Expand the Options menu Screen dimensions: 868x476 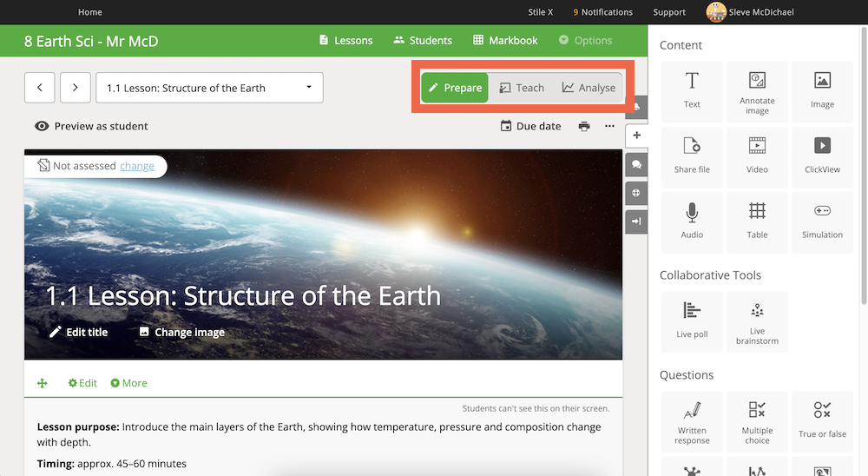pyautogui.click(x=586, y=41)
